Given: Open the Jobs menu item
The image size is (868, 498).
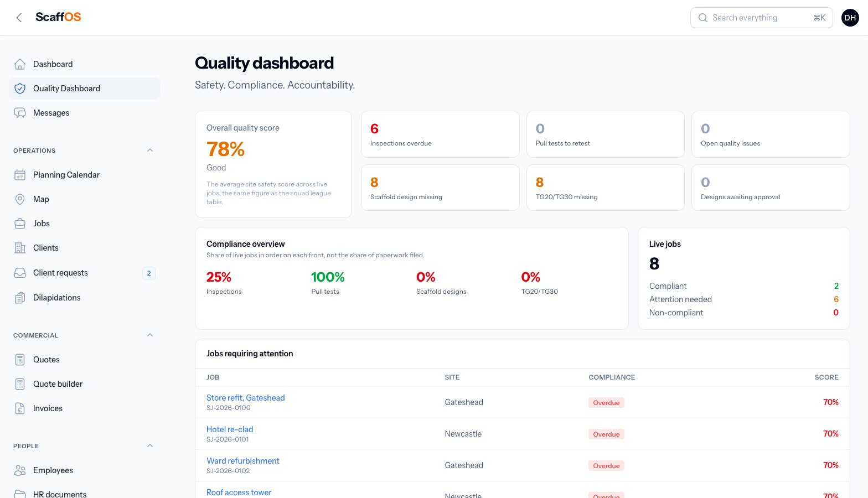Looking at the screenshot, I should click(84, 224).
